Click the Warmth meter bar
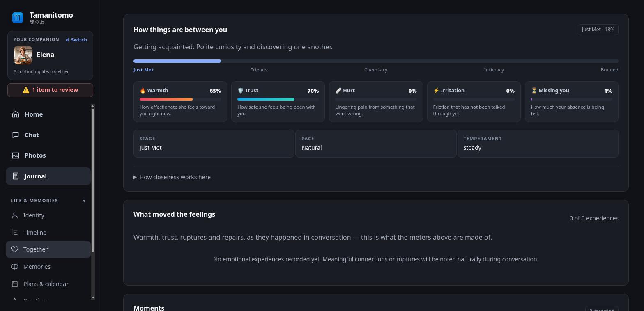The height and width of the screenshot is (311, 644). pos(180,99)
